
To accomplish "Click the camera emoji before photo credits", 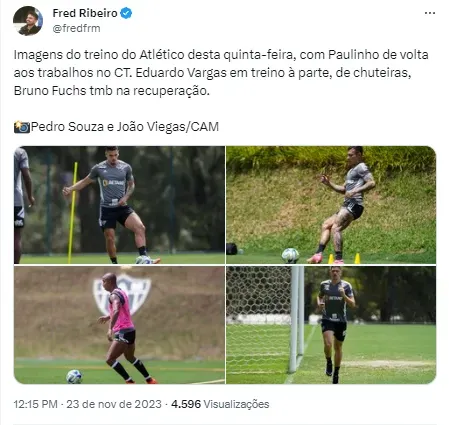I will pos(22,127).
